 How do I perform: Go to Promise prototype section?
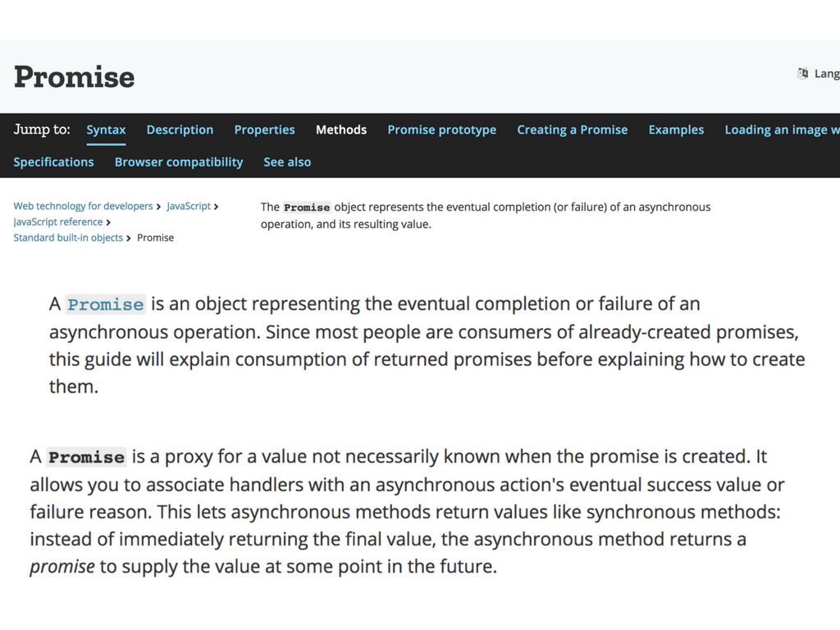point(442,130)
